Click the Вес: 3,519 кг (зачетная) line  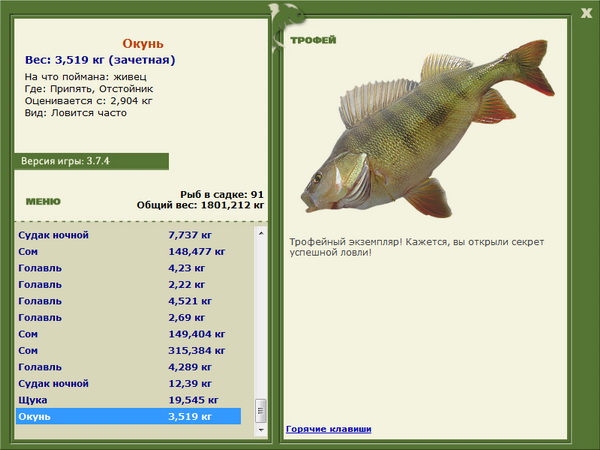tap(100, 60)
